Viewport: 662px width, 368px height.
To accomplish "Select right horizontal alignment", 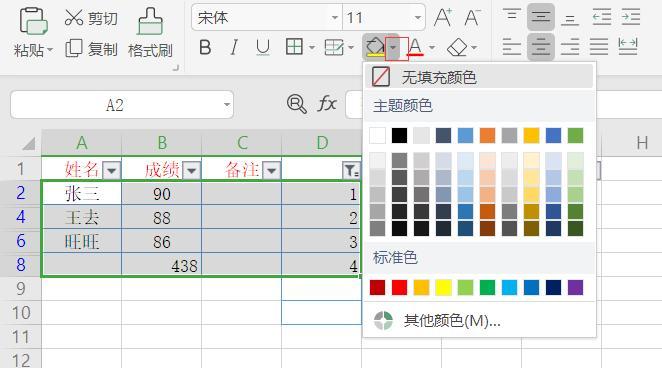I will click(570, 46).
